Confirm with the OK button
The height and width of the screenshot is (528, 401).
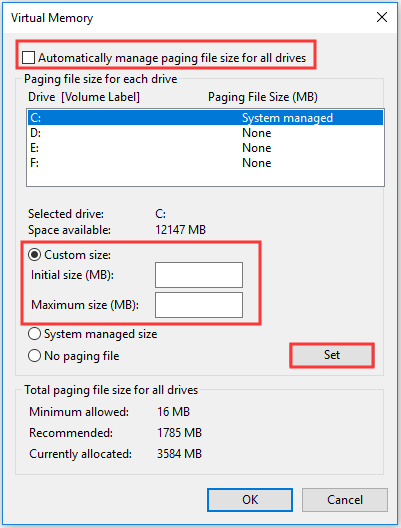pos(250,500)
